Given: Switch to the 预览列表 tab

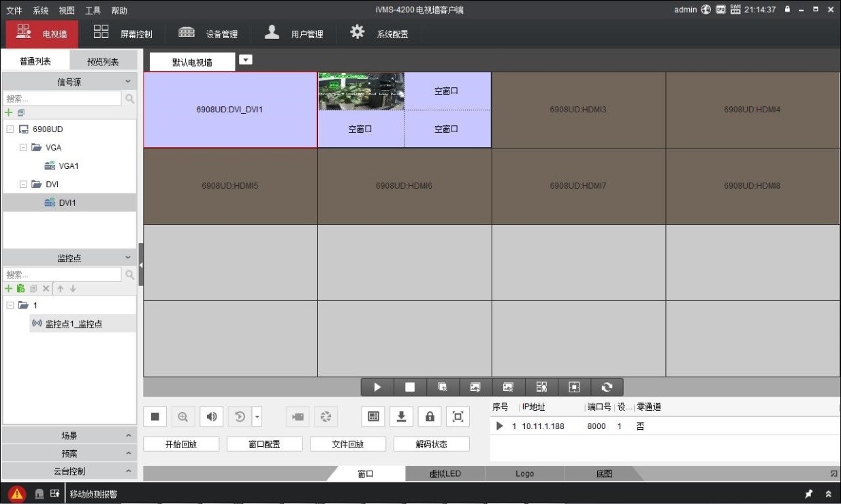Looking at the screenshot, I should pos(103,62).
